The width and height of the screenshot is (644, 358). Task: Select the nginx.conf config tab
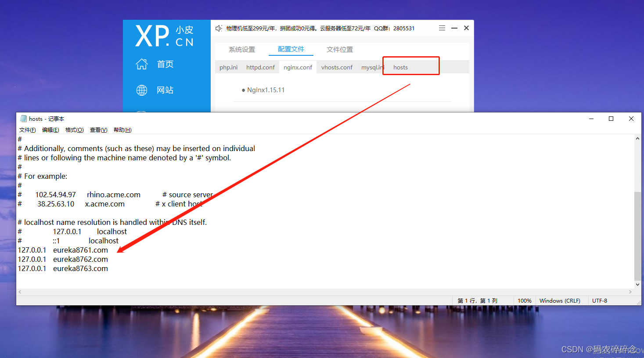click(298, 67)
